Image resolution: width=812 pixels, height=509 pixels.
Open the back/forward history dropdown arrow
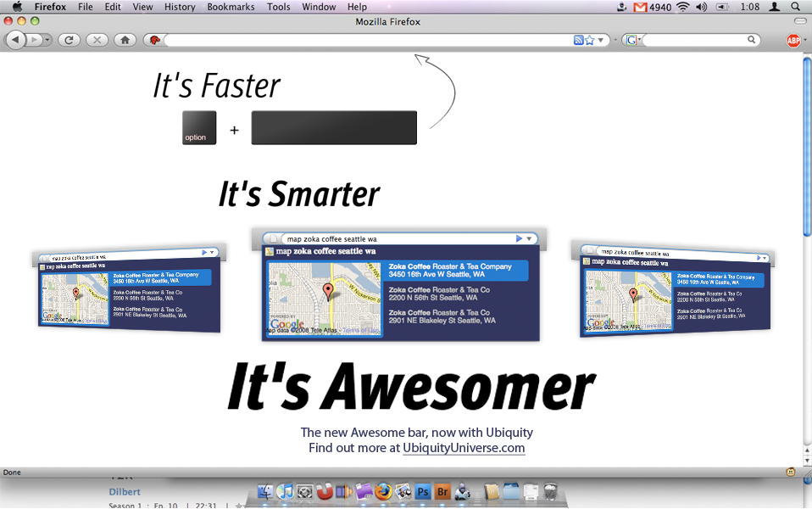tap(47, 40)
